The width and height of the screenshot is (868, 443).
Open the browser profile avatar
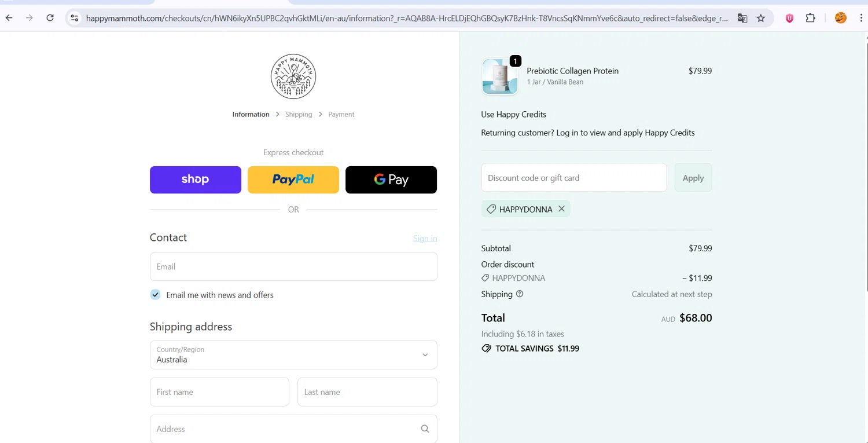tap(841, 18)
